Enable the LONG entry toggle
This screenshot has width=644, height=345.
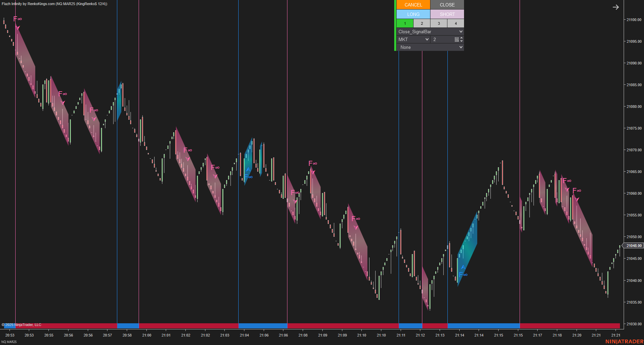point(413,14)
